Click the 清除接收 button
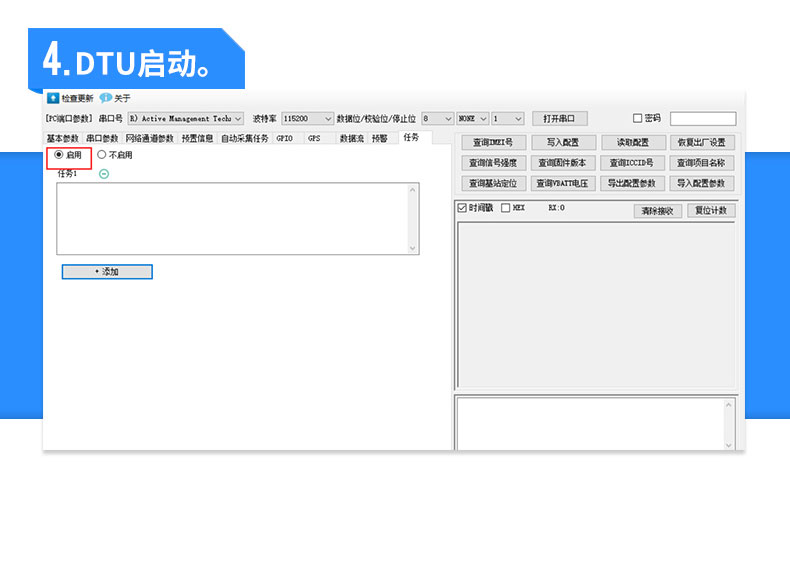790x562 pixels. coord(657,211)
